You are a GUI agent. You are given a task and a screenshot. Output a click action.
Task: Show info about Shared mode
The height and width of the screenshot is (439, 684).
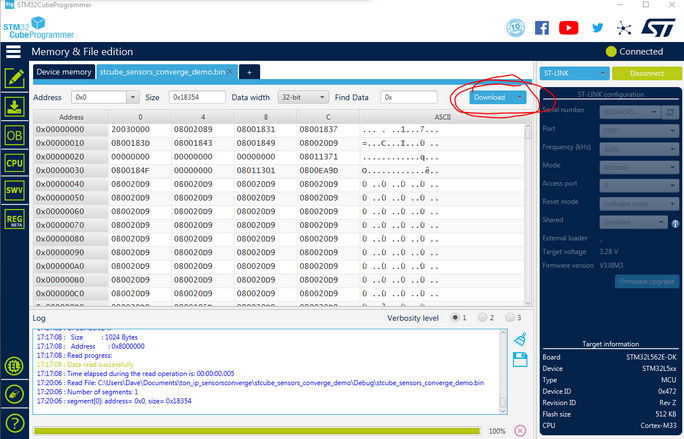[x=675, y=224]
